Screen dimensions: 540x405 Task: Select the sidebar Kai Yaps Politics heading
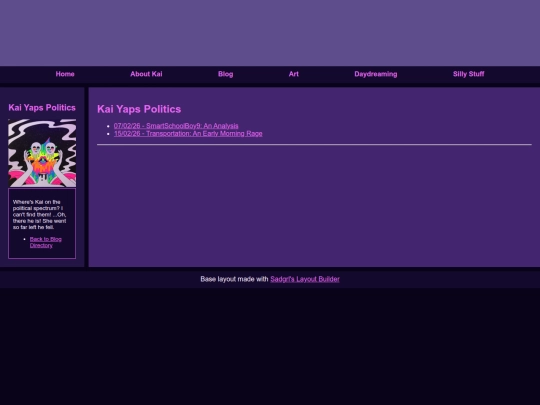coord(42,107)
